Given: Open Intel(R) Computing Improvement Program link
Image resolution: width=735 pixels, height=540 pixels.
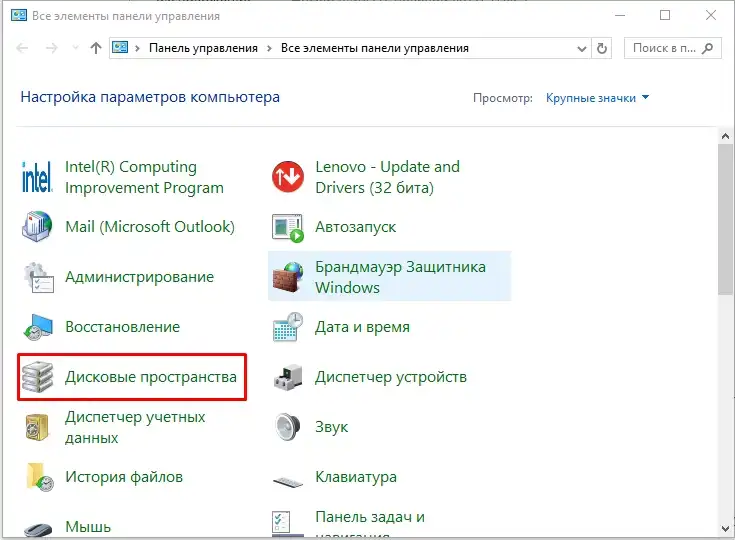Looking at the screenshot, I should tap(144, 177).
